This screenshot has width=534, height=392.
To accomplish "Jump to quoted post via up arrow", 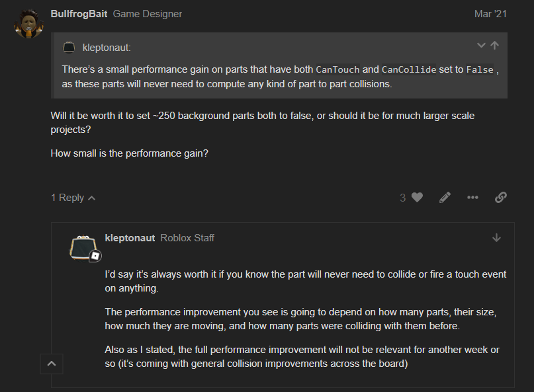I will (x=494, y=46).
